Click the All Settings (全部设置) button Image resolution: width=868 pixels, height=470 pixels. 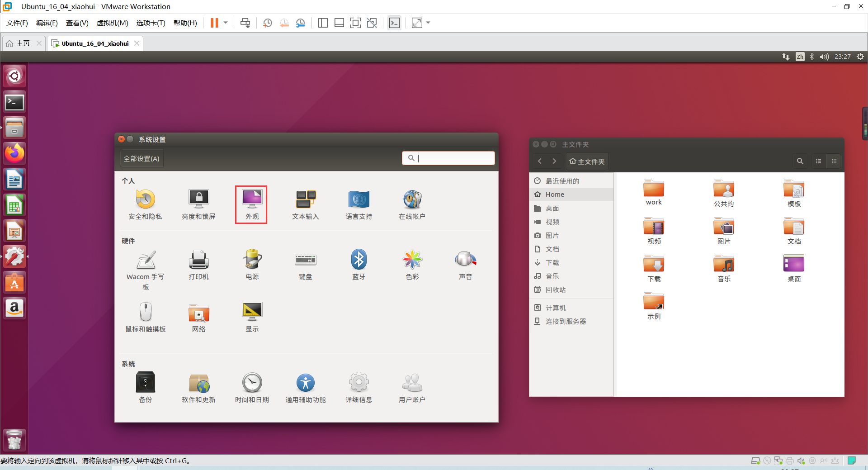click(x=142, y=159)
